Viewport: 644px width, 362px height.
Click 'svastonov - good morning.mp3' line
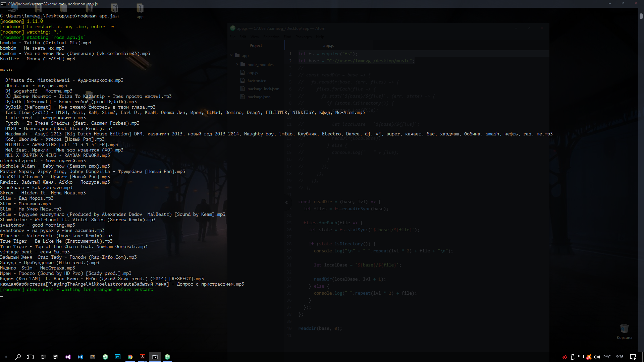tap(38, 225)
